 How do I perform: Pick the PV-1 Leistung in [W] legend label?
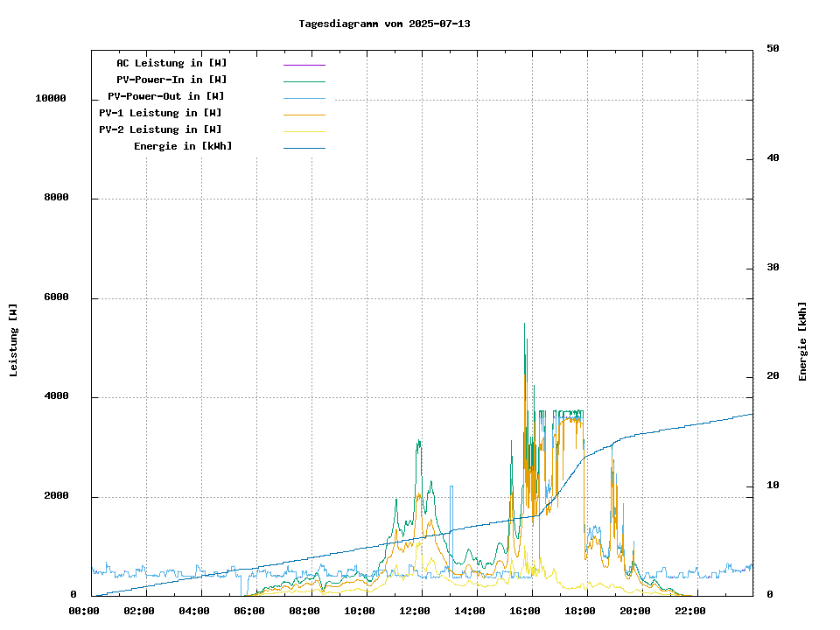click(x=160, y=113)
